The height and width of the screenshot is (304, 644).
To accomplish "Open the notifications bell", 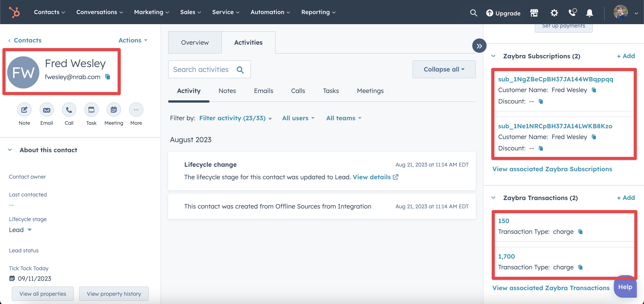I will pyautogui.click(x=589, y=13).
